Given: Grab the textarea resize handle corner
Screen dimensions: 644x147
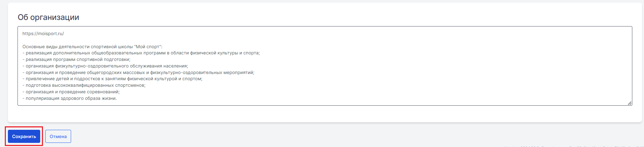Looking at the screenshot, I should pos(630,103).
